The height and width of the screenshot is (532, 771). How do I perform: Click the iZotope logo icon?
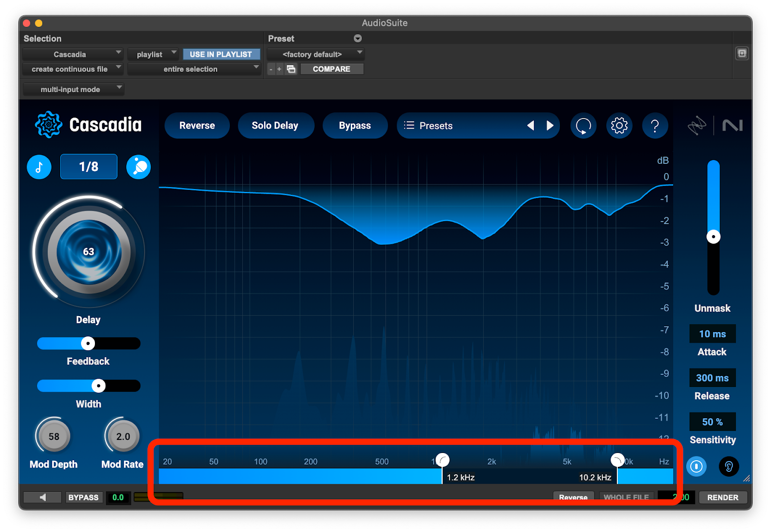(696, 126)
